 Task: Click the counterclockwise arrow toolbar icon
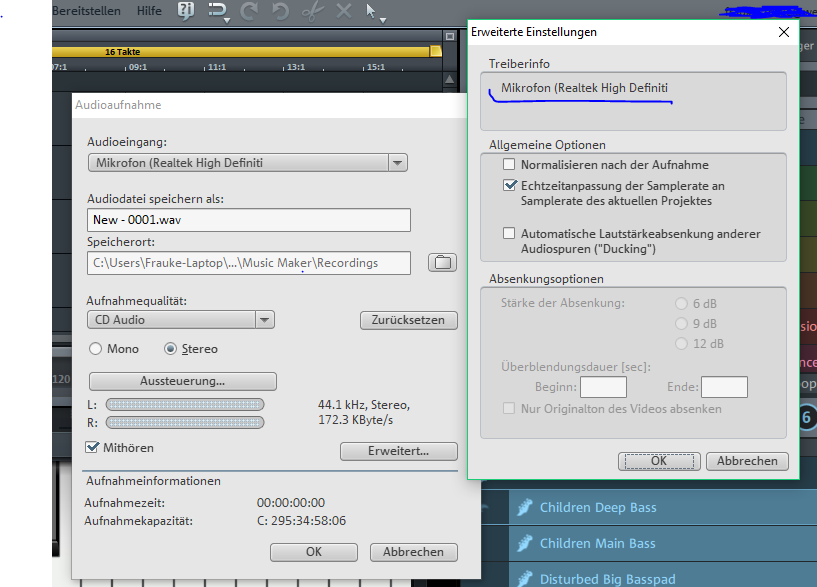tap(280, 11)
